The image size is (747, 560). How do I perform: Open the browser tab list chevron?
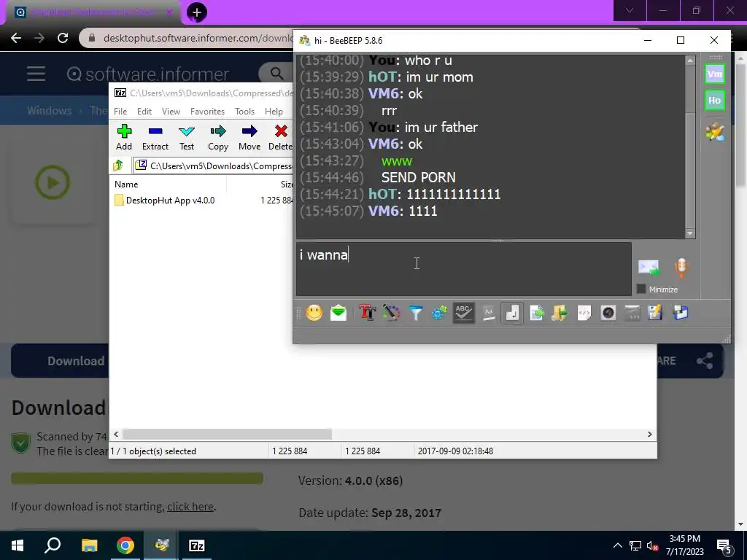pos(630,10)
